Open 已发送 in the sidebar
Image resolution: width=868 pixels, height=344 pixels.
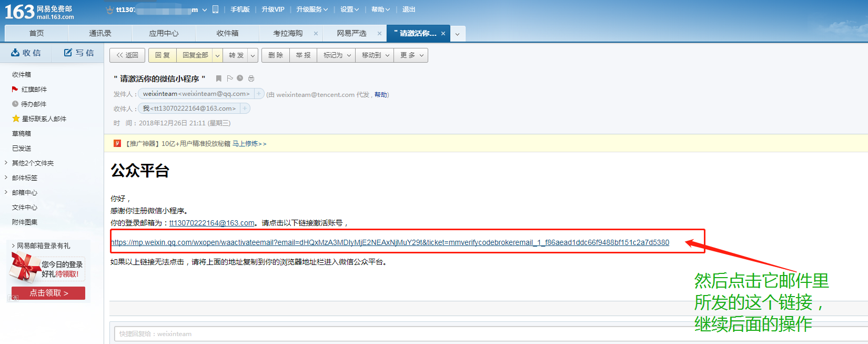22,148
